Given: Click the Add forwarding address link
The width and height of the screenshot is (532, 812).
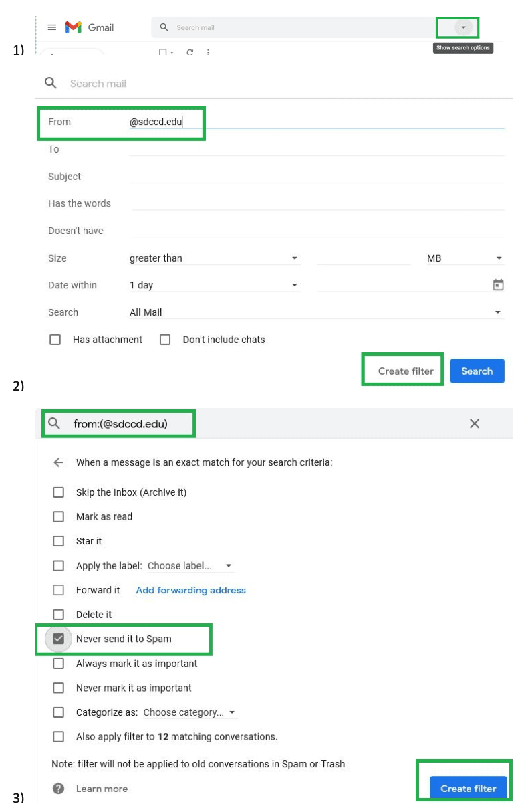Looking at the screenshot, I should (x=190, y=590).
